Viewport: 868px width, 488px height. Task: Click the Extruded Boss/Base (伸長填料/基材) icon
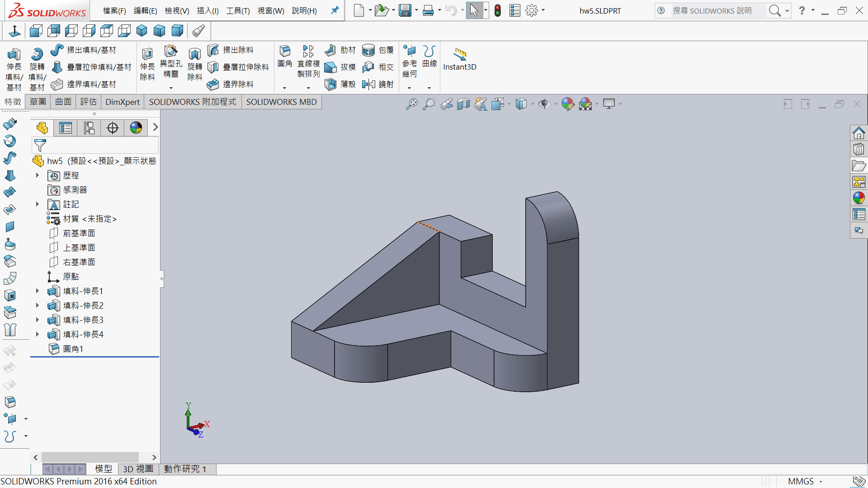14,55
